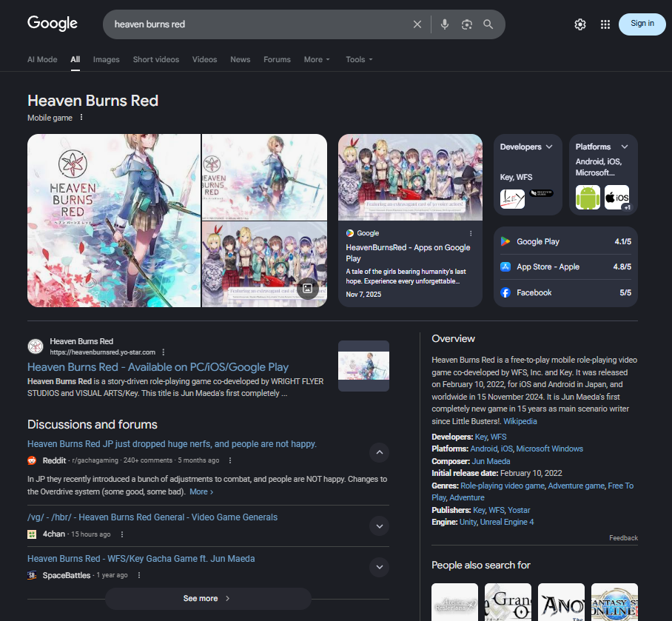Screen dimensions: 672x621
Task: Open the large Heaven Burns Red cover image
Action: tap(113, 221)
